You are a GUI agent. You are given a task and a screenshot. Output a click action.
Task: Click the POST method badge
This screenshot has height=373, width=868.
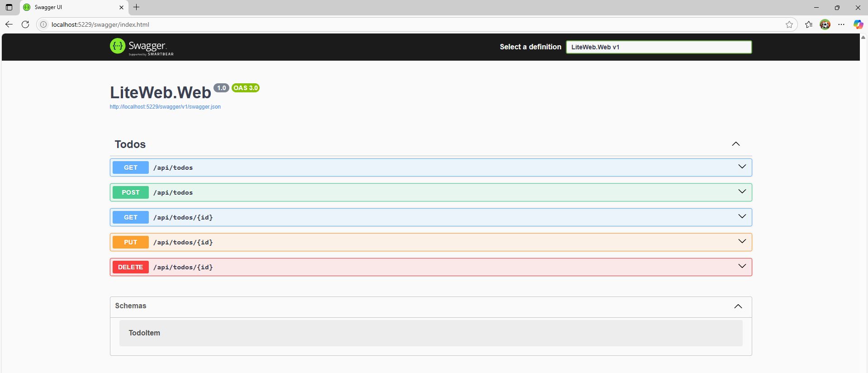click(x=131, y=192)
